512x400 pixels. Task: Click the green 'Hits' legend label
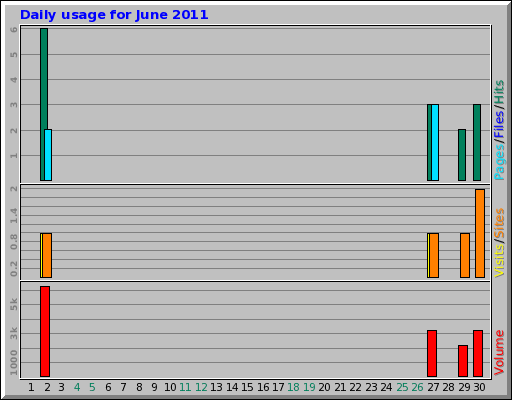point(499,92)
